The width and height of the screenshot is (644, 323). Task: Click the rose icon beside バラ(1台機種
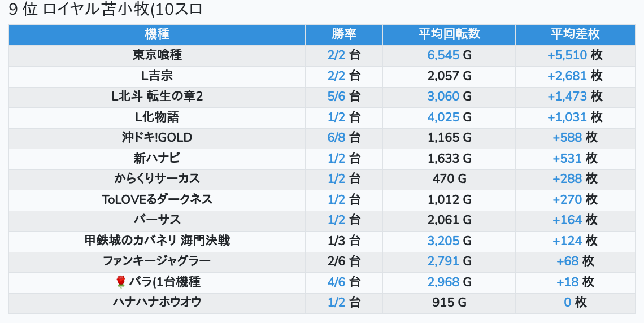coord(120,282)
